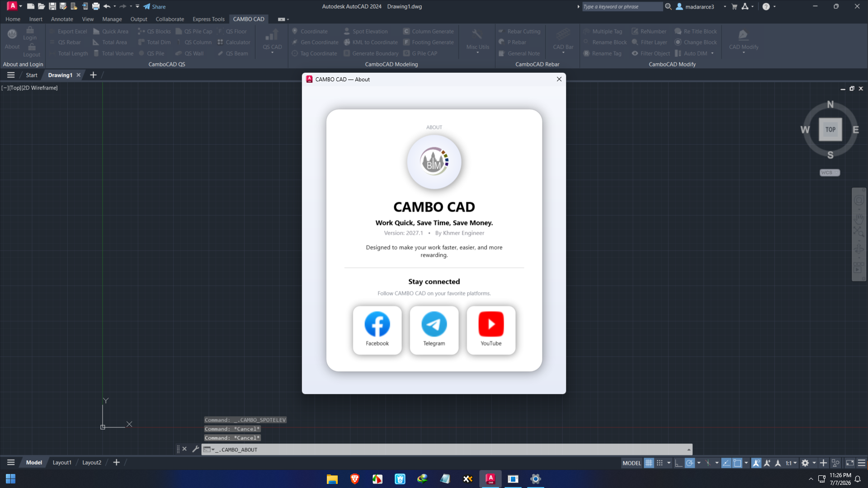Expand command line history arrow
The width and height of the screenshot is (868, 488).
689,450
